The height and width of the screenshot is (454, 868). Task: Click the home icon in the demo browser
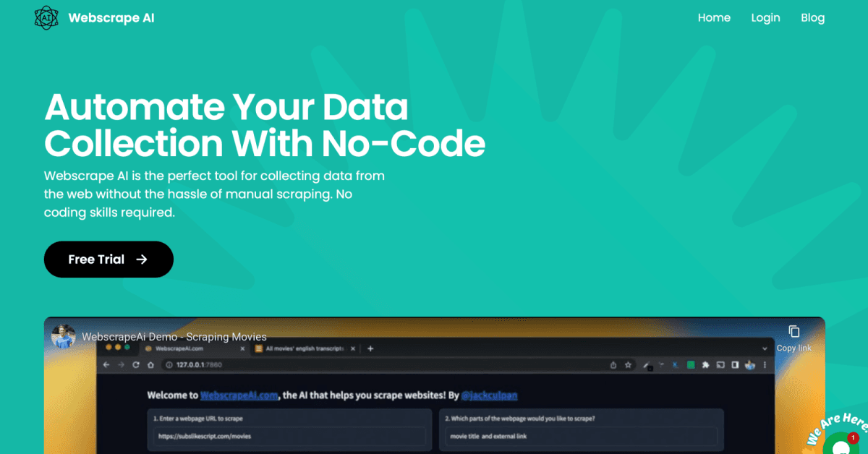(150, 365)
